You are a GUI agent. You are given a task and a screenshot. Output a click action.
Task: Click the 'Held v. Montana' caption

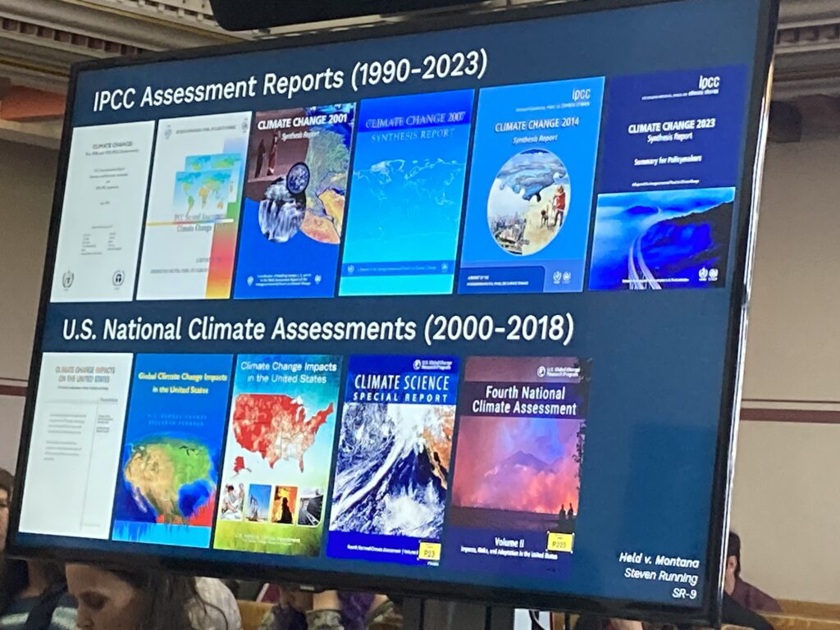[x=660, y=560]
